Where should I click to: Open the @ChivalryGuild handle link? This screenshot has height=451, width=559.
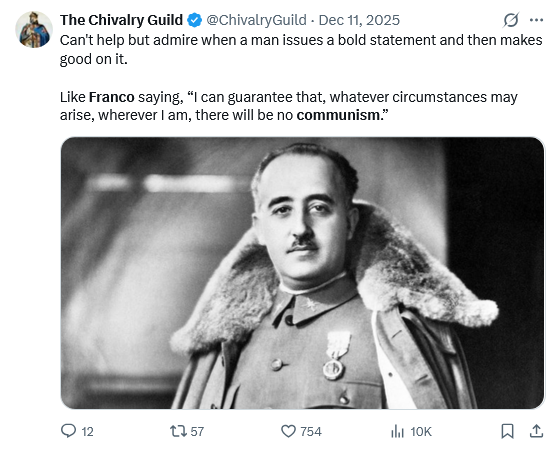click(256, 20)
